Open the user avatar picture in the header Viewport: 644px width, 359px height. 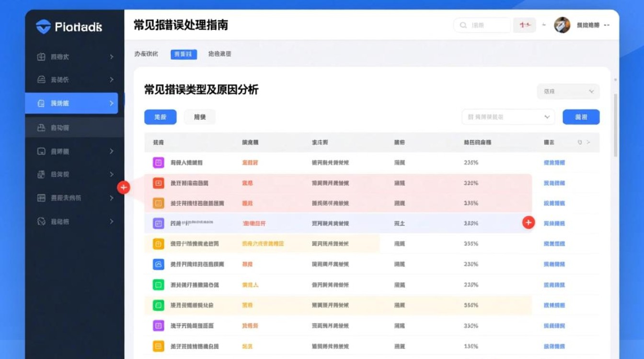point(562,25)
